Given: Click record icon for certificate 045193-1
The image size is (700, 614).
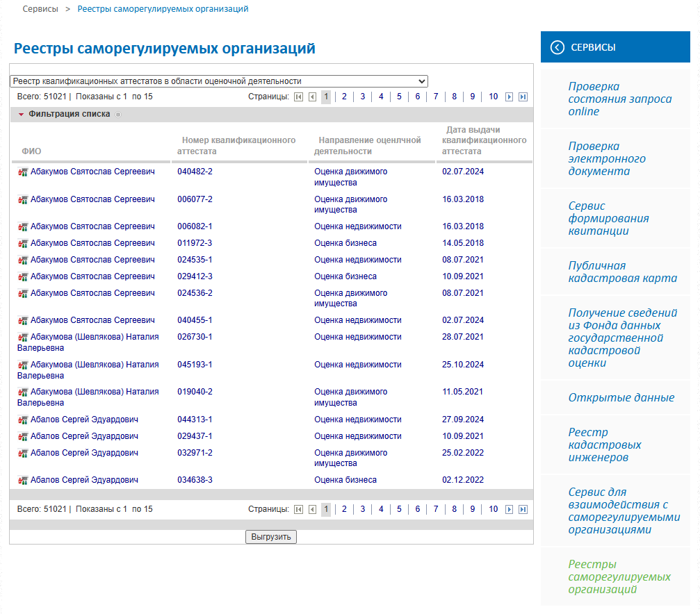Looking at the screenshot, I should pyautogui.click(x=23, y=365).
